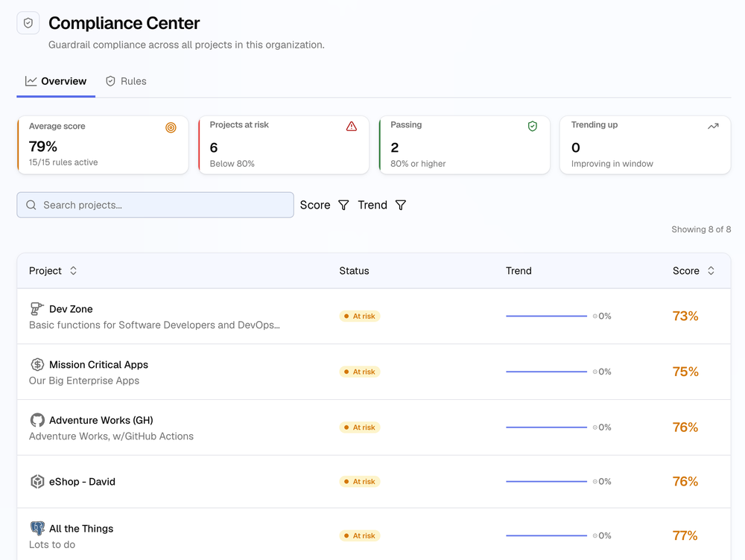
Task: Click Mission Critical Apps At risk badge
Action: (x=360, y=372)
